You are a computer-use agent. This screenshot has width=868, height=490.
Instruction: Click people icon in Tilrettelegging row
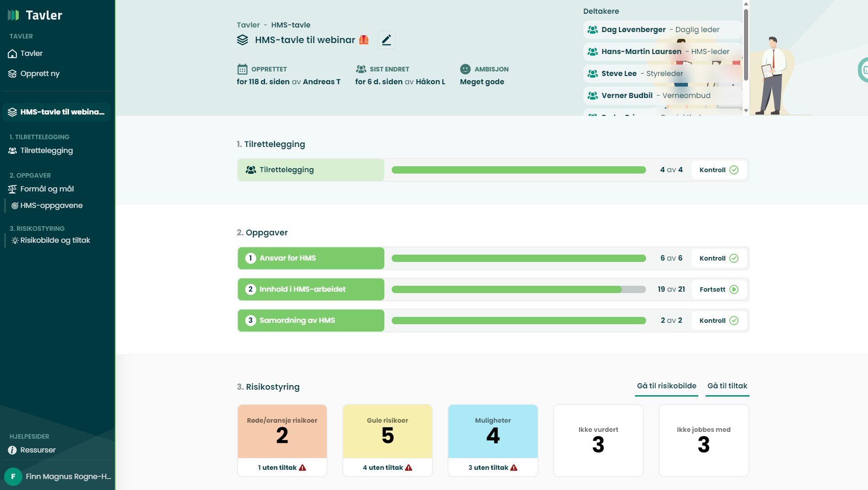pos(251,170)
